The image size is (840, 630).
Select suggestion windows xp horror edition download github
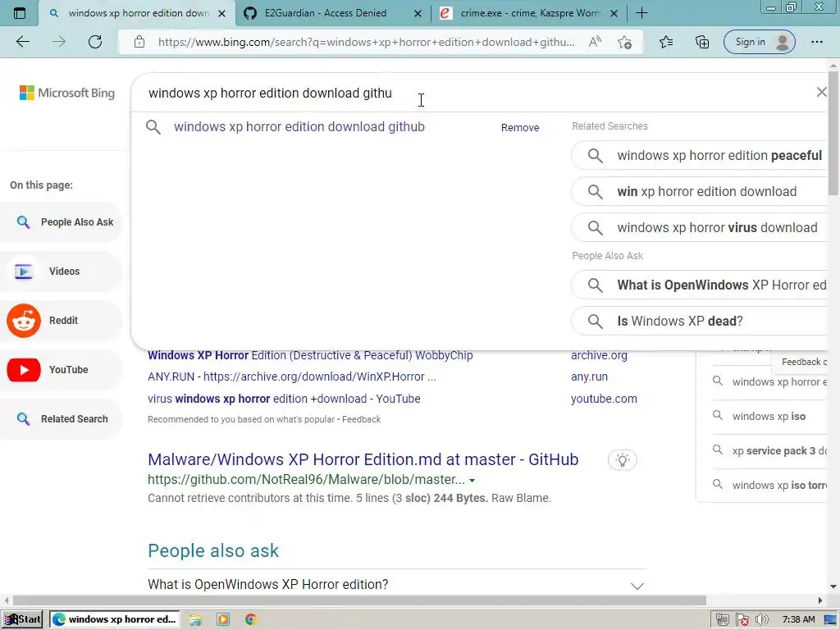299,127
